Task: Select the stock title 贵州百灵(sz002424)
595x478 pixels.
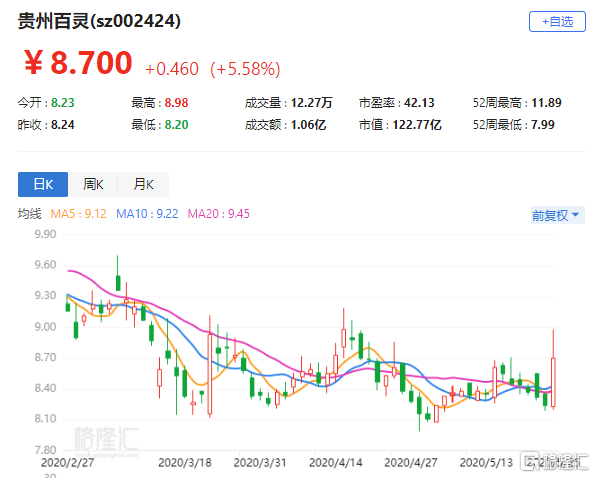Action: (99, 21)
